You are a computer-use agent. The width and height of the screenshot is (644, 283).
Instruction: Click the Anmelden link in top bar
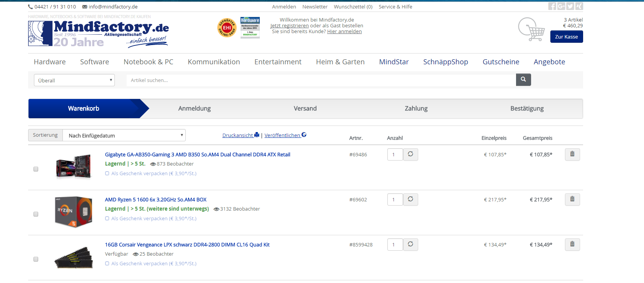pyautogui.click(x=284, y=7)
